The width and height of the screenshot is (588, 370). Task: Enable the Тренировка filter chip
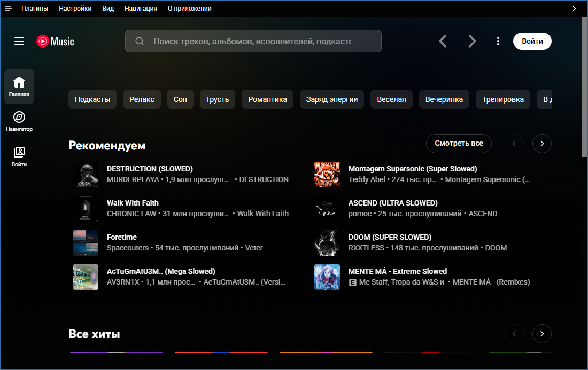click(502, 99)
